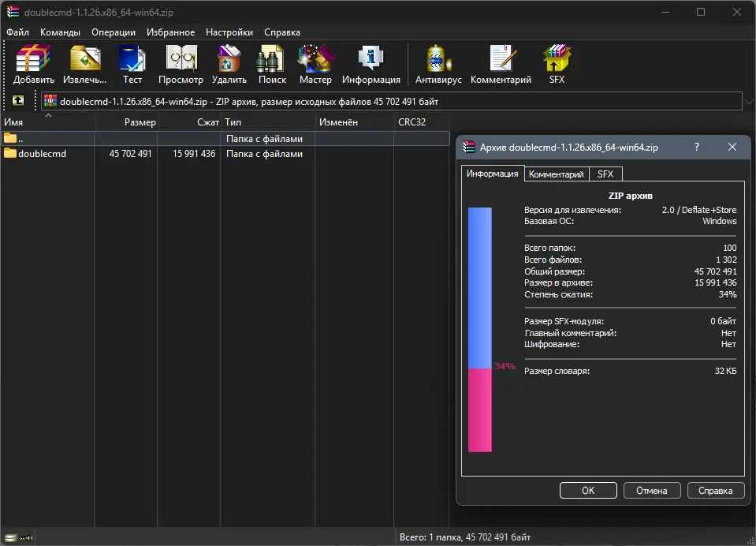The height and width of the screenshot is (546, 756).
Task: Click the Удалить (Delete) toolbar icon
Action: click(229, 58)
